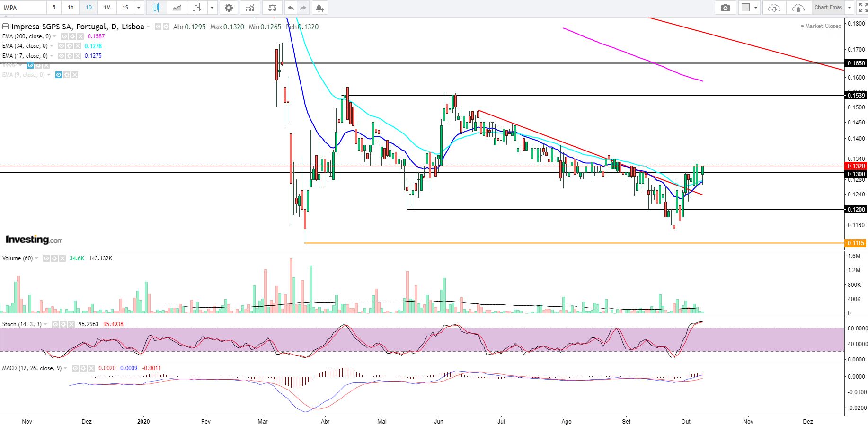
Task: Hide the EMA 17 line
Action: point(61,56)
